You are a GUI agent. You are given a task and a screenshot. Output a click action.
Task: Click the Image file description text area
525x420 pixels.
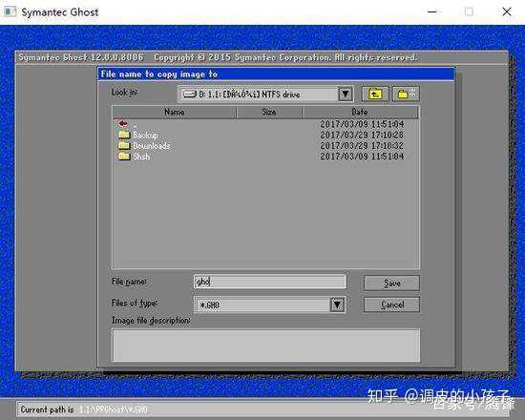click(x=266, y=346)
